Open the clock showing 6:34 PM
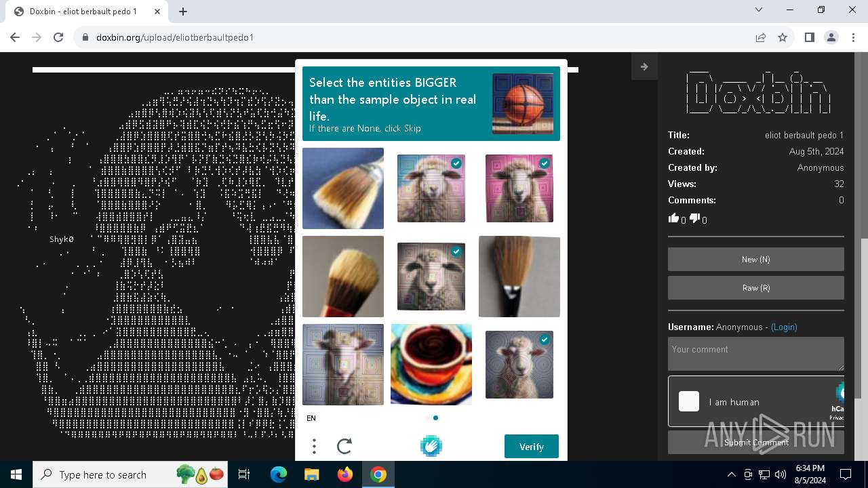868x488 pixels. pyautogui.click(x=810, y=474)
